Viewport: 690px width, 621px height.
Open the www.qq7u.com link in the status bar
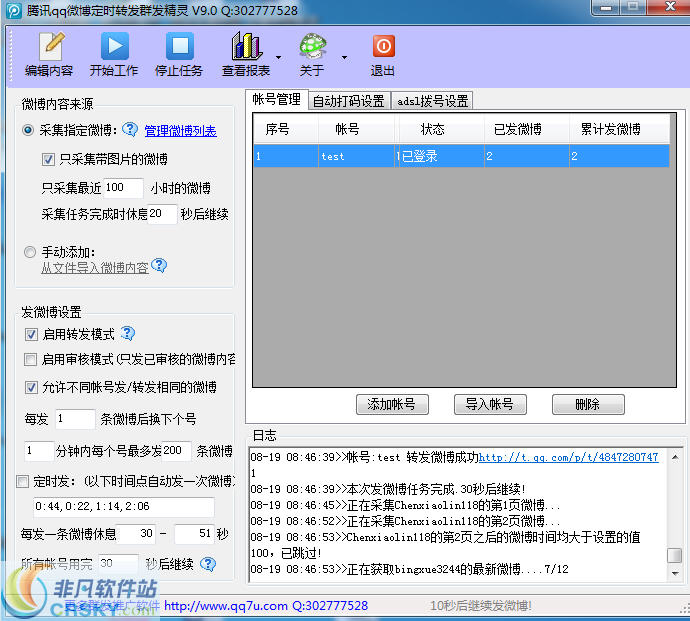point(225,606)
